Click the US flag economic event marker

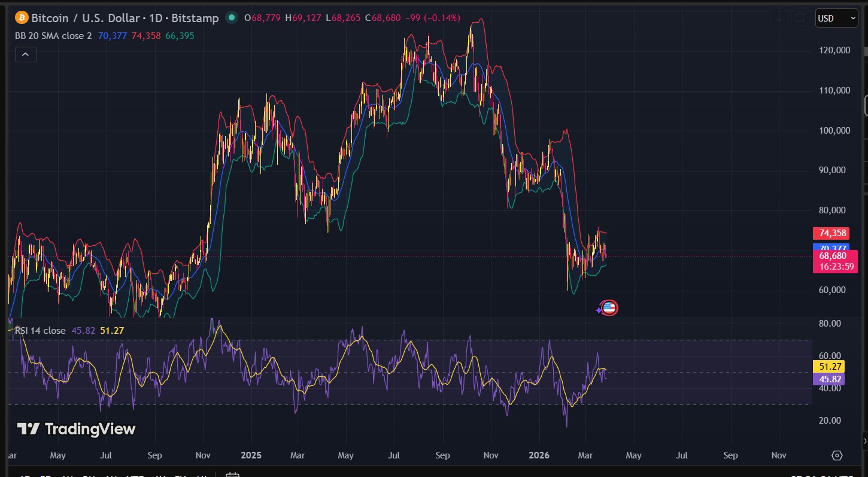[x=609, y=308]
